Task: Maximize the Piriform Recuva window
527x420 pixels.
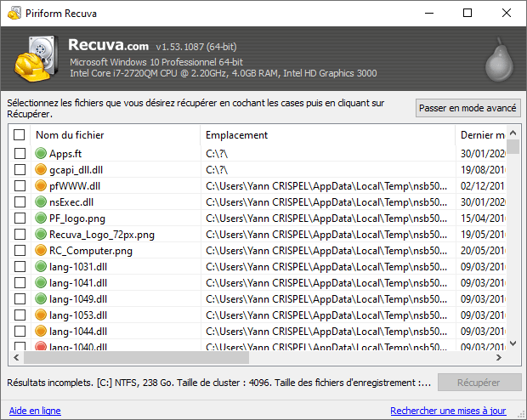Action: 467,13
